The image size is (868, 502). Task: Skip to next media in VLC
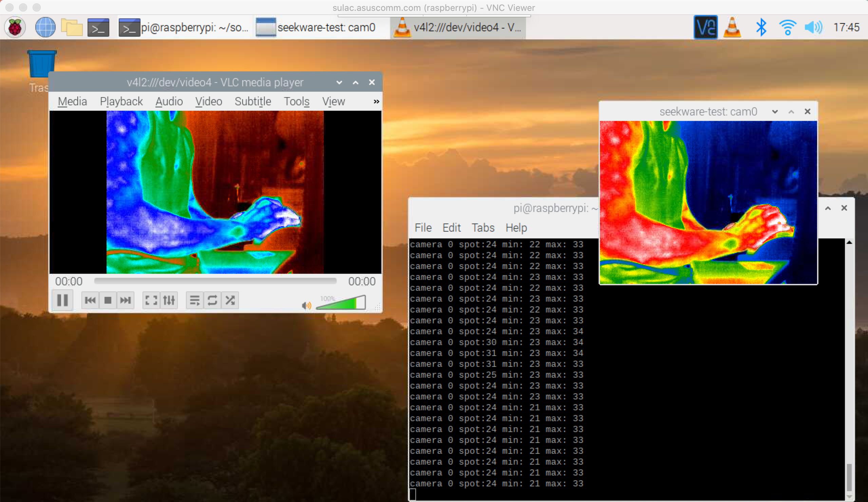(125, 300)
